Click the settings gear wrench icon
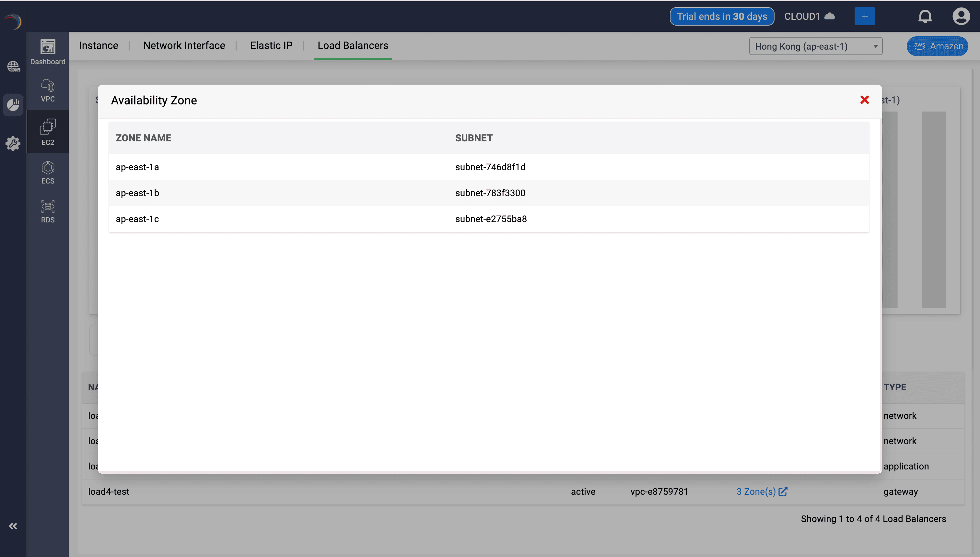This screenshot has width=980, height=557. (x=13, y=143)
